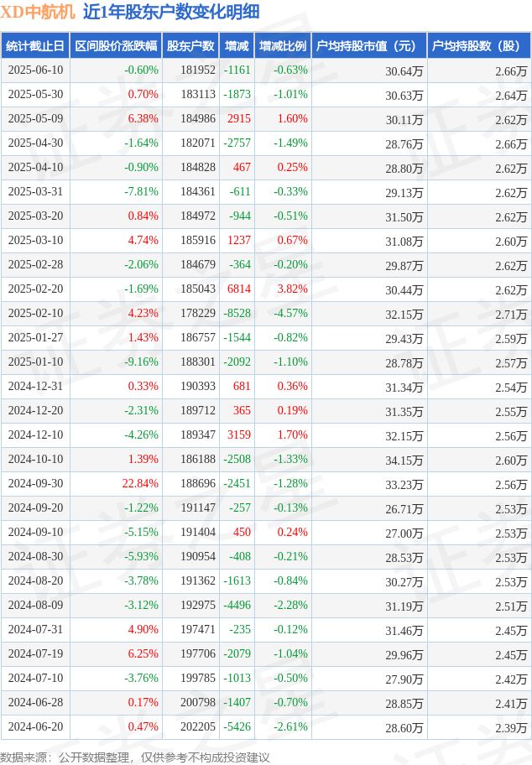Click the XD中航机 title text

click(x=38, y=12)
